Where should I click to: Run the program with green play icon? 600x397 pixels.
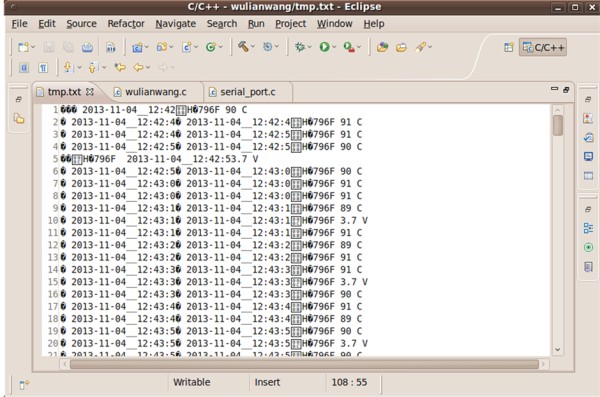click(324, 47)
